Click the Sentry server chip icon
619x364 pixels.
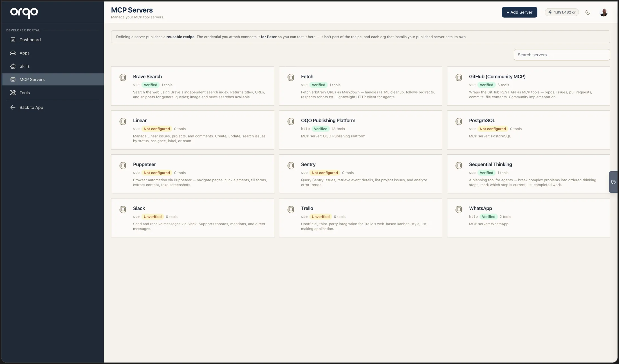pos(291,165)
